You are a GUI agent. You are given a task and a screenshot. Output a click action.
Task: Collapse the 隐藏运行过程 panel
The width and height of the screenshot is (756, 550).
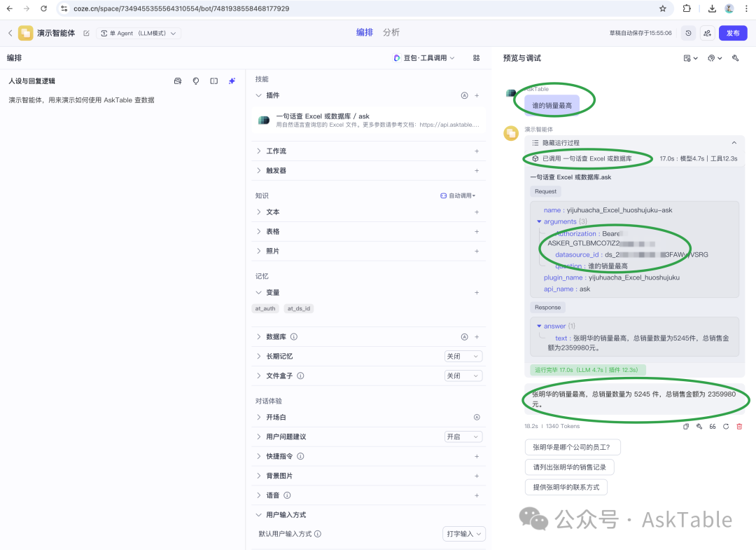734,143
